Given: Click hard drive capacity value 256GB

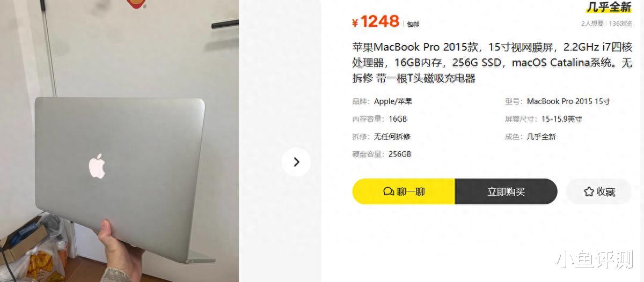Looking at the screenshot, I should (400, 154).
